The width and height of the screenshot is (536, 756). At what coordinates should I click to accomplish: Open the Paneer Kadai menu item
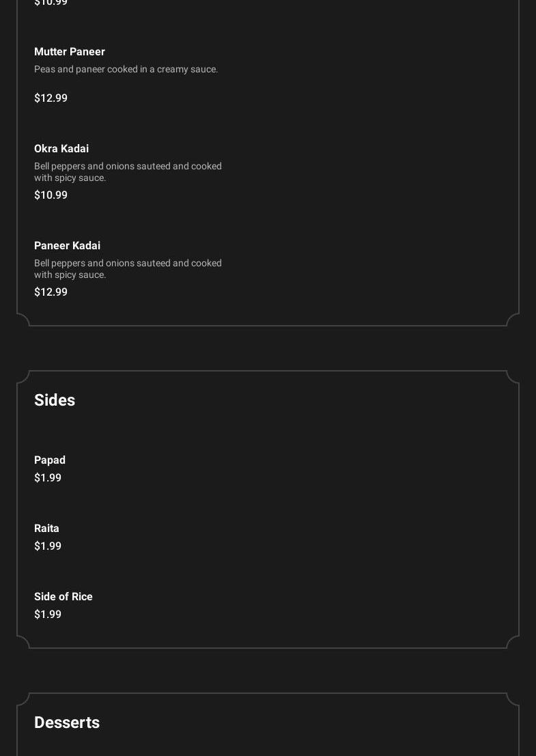[67, 246]
